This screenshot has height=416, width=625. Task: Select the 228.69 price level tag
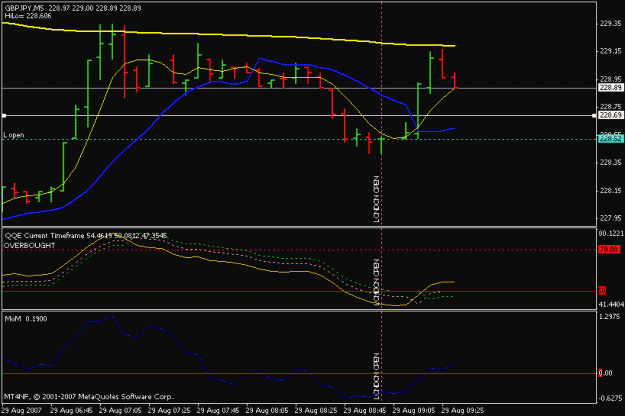click(611, 115)
